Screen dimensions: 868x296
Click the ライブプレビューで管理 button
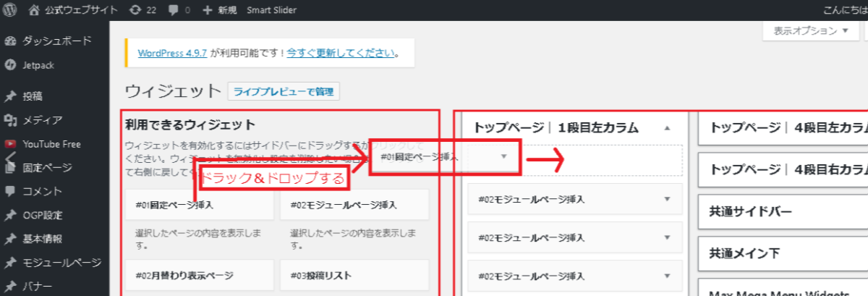284,92
